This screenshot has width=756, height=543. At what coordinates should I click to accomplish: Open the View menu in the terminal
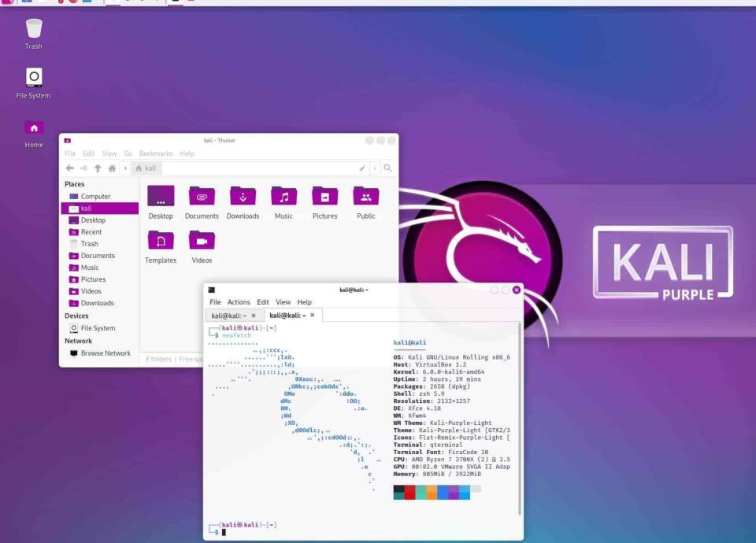click(283, 302)
